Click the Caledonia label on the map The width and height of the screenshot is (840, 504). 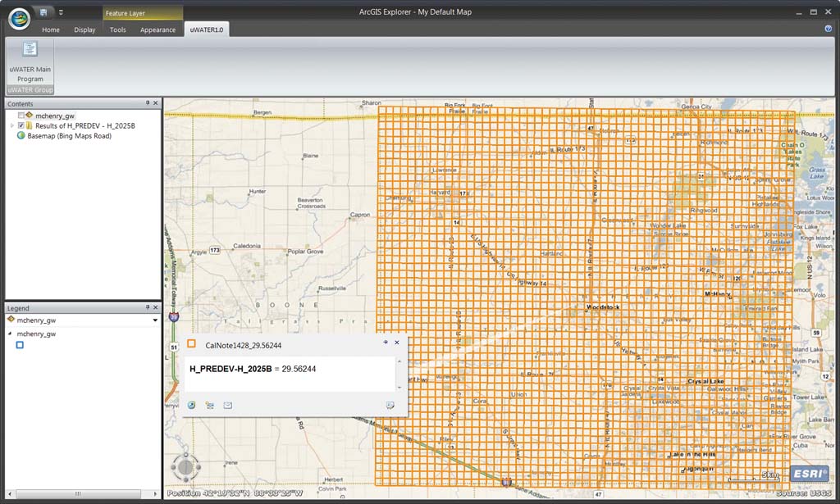pos(247,246)
